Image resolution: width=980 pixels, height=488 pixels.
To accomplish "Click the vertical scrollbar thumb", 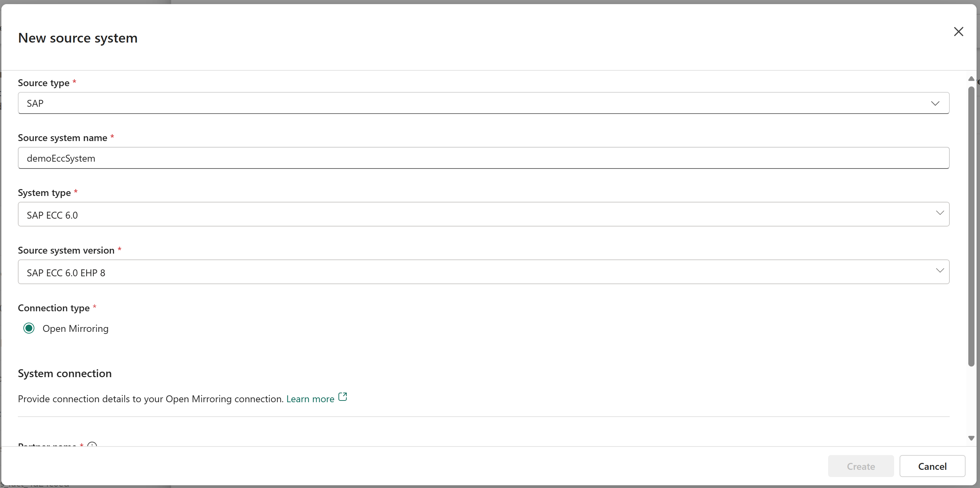I will coord(971,226).
